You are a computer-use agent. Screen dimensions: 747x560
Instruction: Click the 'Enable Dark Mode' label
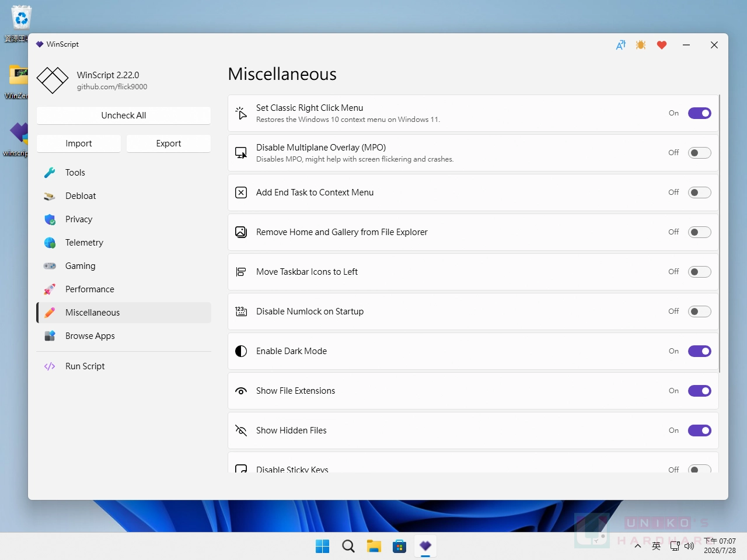[291, 351]
